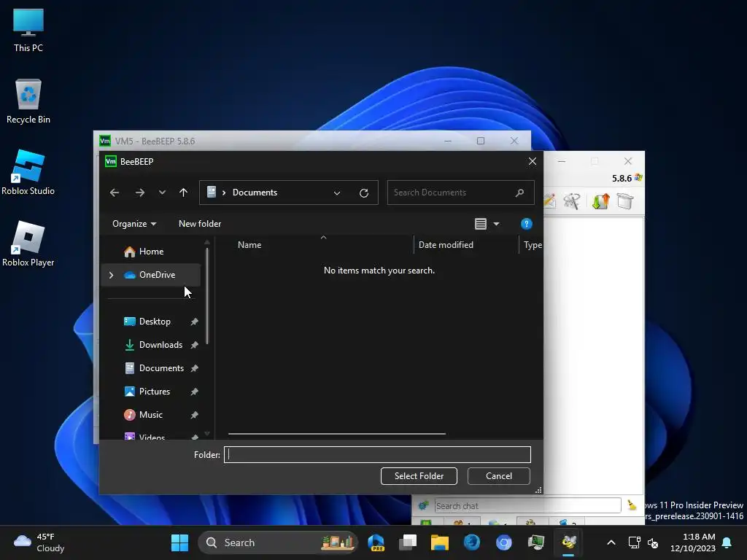The image size is (747, 560).
Task: Click the navigation pane scrollbar
Action: (x=207, y=295)
